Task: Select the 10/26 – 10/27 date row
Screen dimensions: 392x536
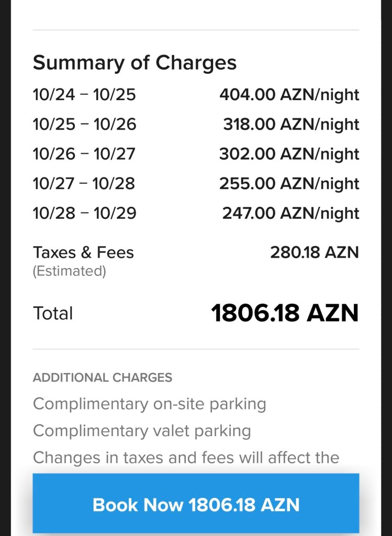Action: pos(84,154)
